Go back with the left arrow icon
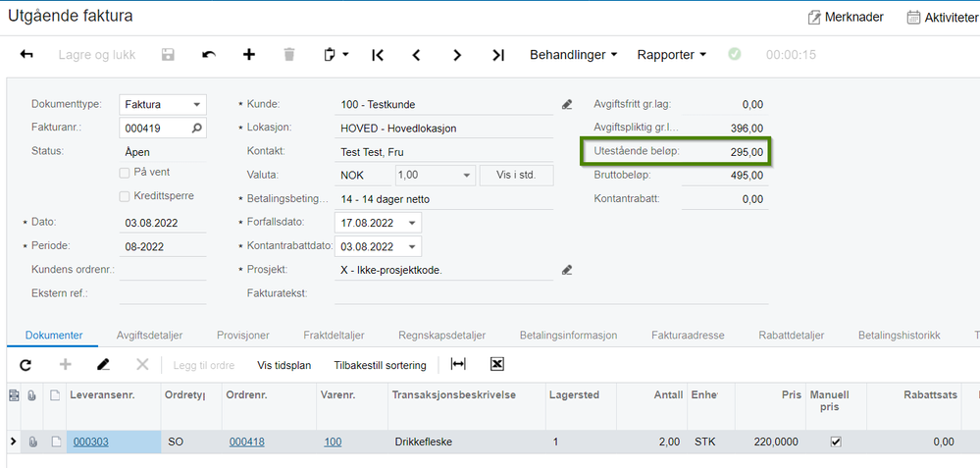 (x=26, y=54)
